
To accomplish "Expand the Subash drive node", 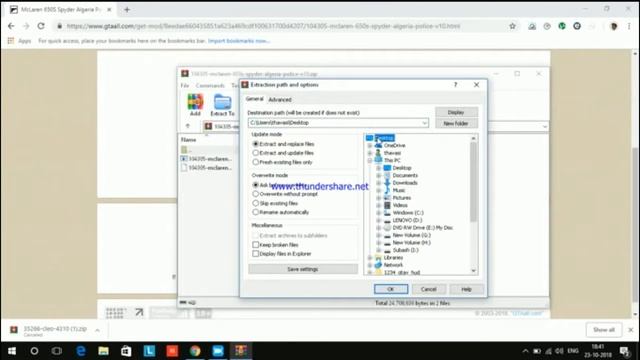I will pos(378,250).
